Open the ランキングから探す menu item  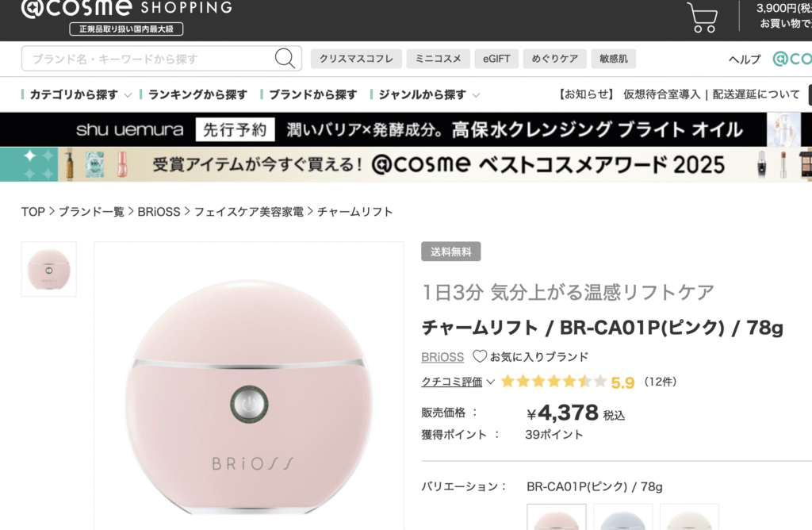197,94
